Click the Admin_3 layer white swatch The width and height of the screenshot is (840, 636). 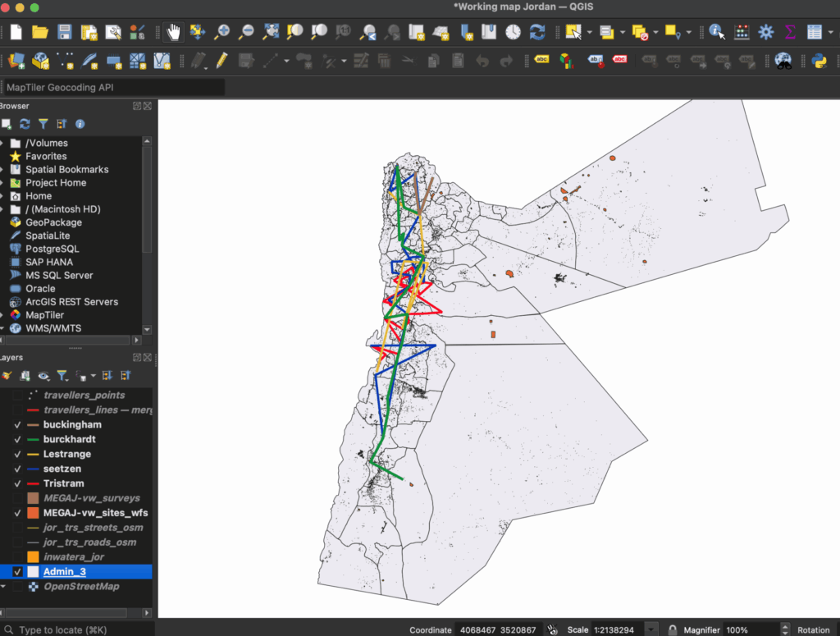click(33, 572)
